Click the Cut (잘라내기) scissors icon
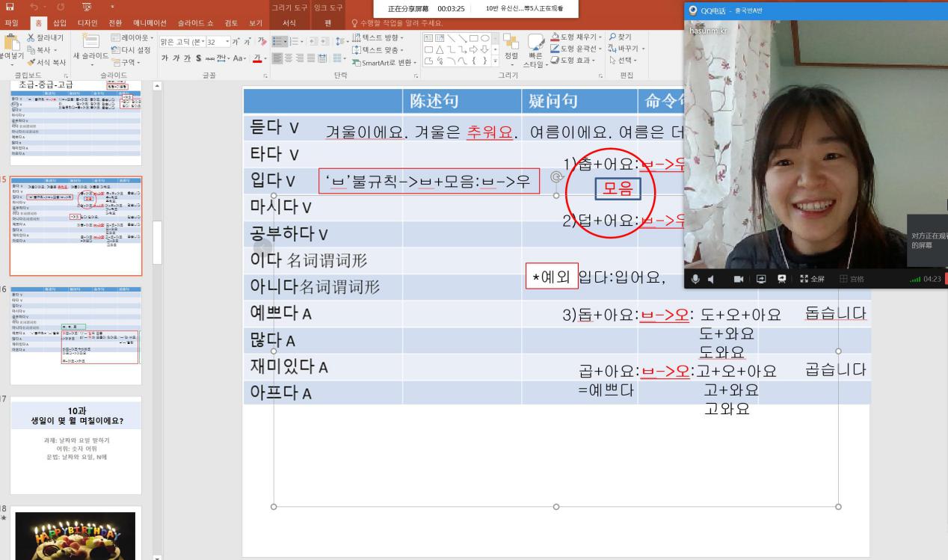The width and height of the screenshot is (948, 560). coord(31,37)
